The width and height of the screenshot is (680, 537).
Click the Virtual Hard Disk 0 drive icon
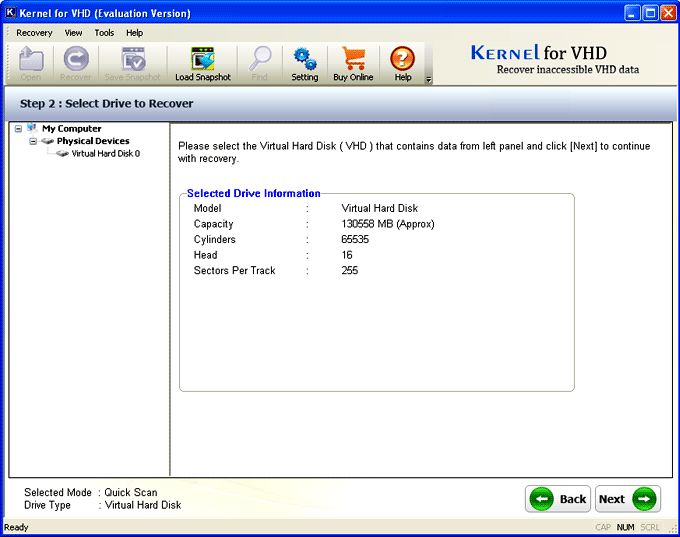point(62,154)
